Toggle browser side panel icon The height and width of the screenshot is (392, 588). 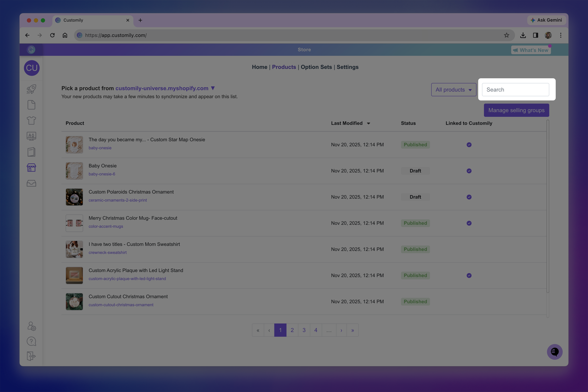click(x=535, y=35)
